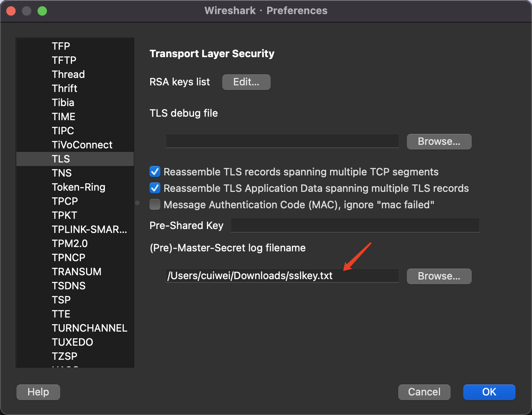Select TFTP in the protocol list
The width and height of the screenshot is (532, 415).
[x=75, y=60]
